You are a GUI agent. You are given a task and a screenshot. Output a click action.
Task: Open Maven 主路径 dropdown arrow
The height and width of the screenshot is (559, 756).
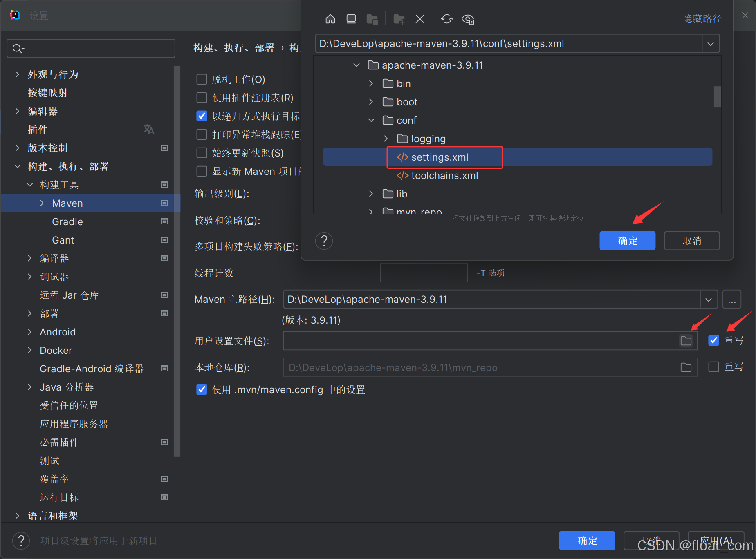(709, 300)
